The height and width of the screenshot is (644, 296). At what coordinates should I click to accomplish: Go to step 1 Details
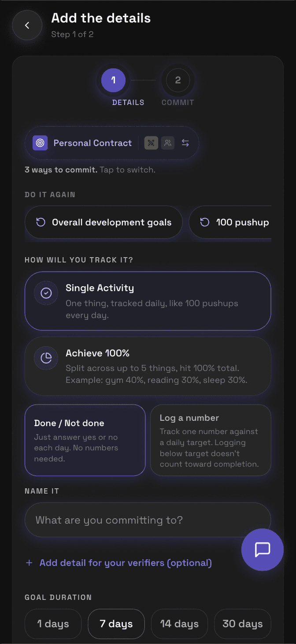[114, 80]
